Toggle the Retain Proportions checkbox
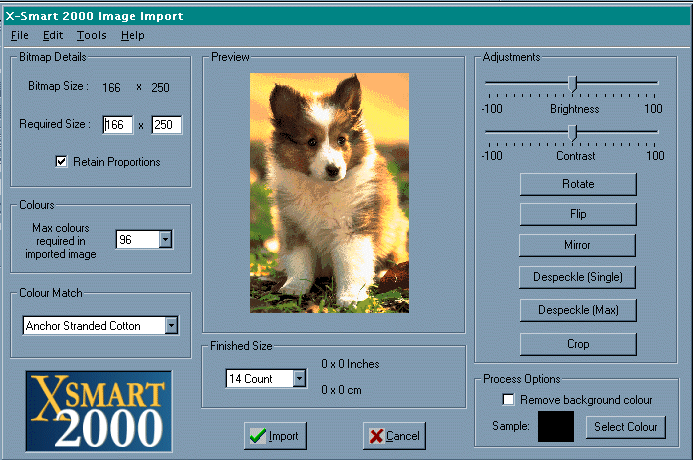693x460 pixels. click(61, 162)
